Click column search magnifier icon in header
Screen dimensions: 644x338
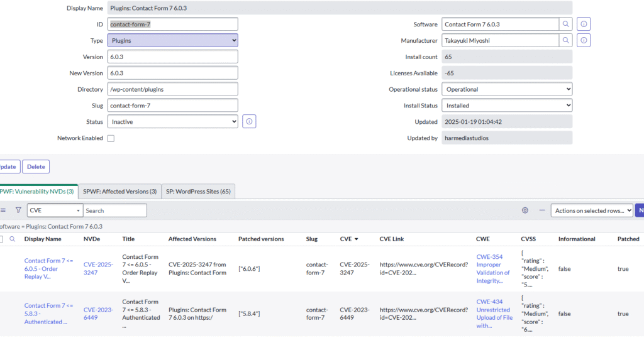[12, 239]
